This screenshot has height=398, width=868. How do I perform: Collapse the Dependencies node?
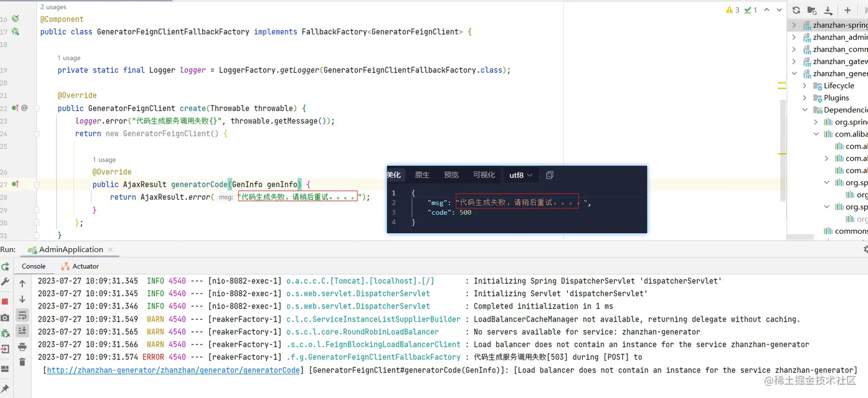(x=805, y=110)
